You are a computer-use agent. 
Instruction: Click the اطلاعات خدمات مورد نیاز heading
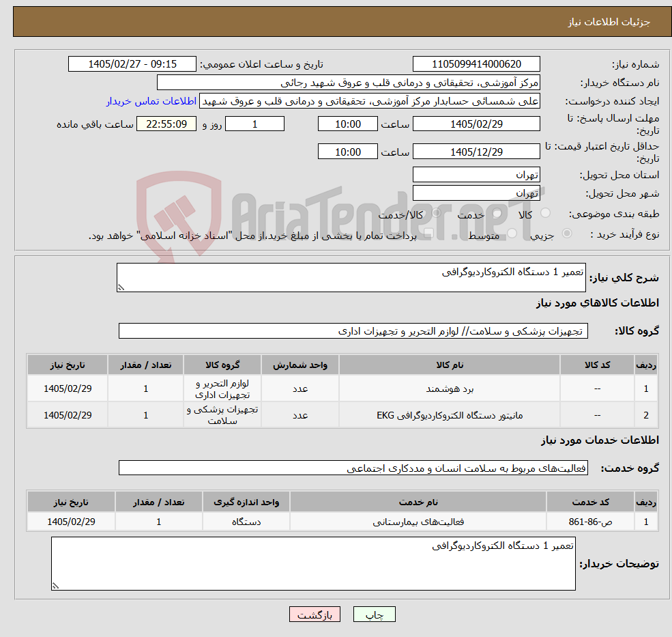[600, 440]
